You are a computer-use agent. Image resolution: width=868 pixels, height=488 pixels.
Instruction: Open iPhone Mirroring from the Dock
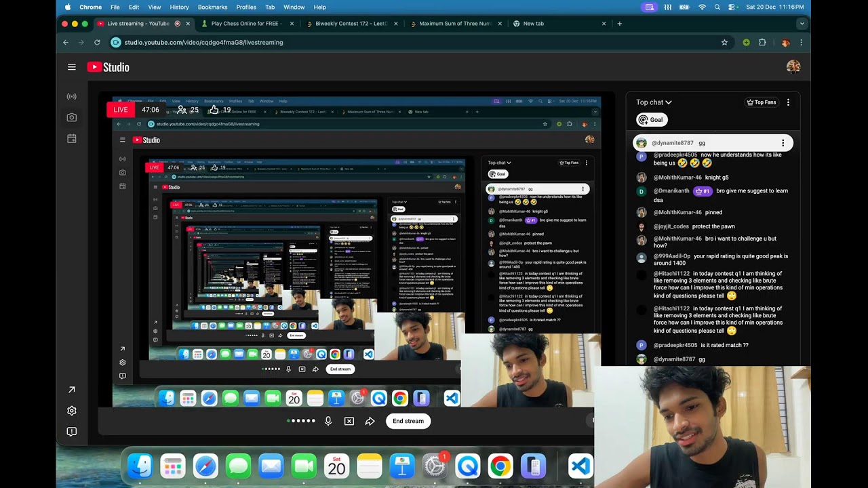click(x=533, y=466)
